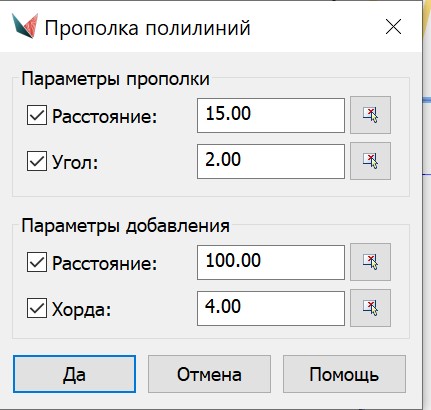Uncheck Расстояние under Параметры добавления
Screen dimensions: 431x410
tap(37, 262)
